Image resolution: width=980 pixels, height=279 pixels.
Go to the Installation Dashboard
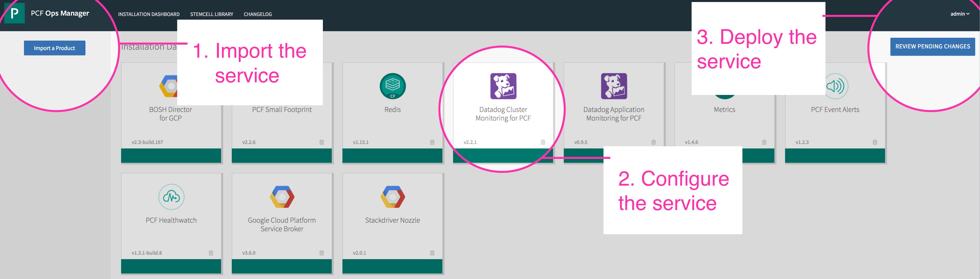pos(149,14)
